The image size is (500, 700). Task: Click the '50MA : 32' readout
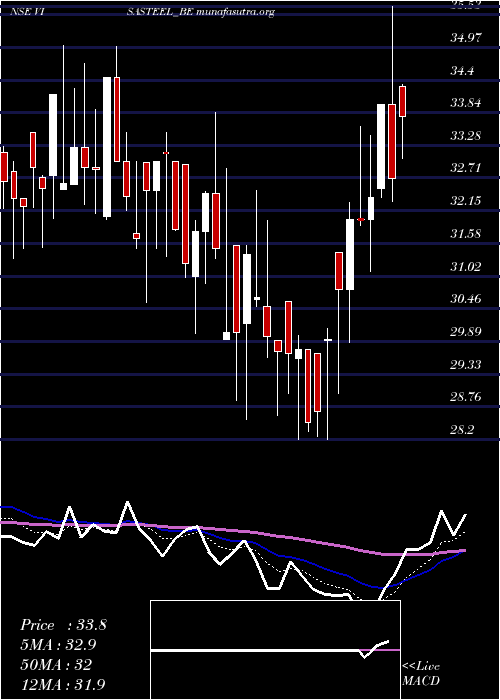[x=56, y=664]
